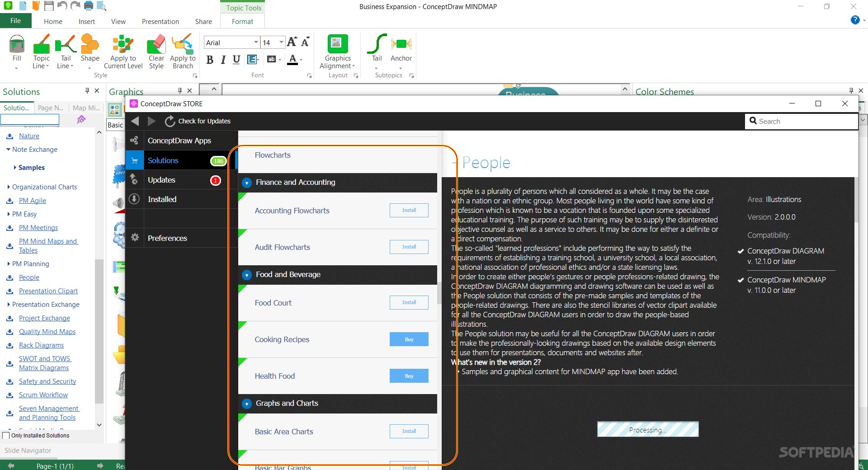Open the Fill color tool

click(17, 51)
